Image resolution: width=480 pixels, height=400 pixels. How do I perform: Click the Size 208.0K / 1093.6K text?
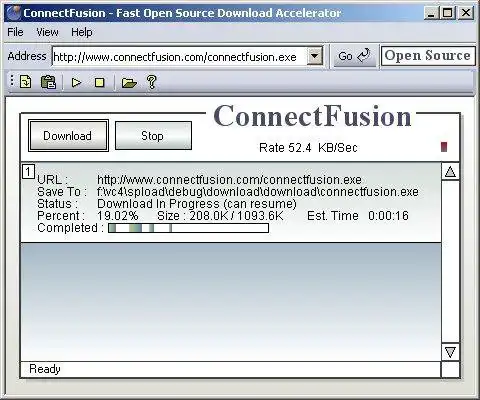(220, 216)
